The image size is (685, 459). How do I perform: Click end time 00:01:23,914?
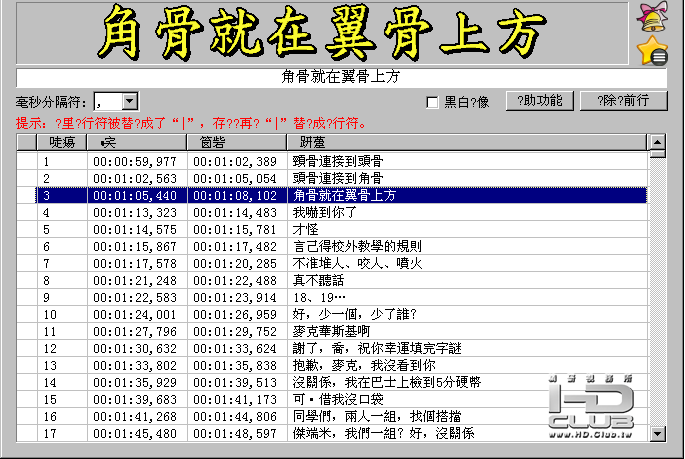coord(235,298)
